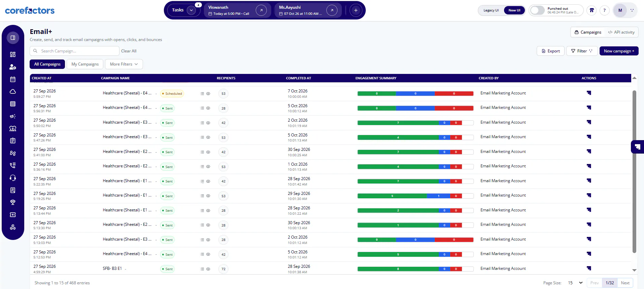Click Clear All link

point(129,51)
